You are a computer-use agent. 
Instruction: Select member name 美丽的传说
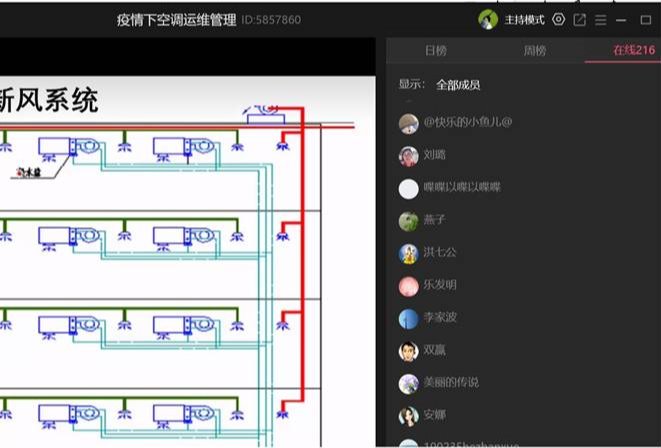451,382
